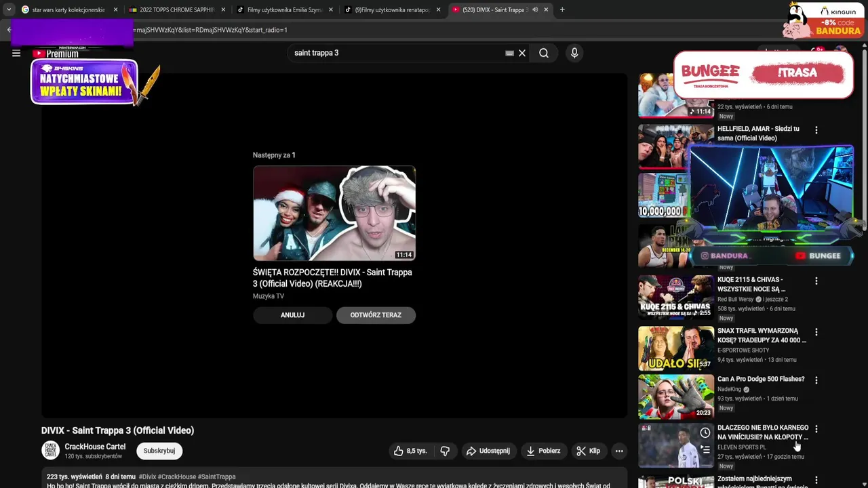868x488 pixels.
Task: Click the 8,5 tys. like count
Action: click(416, 451)
